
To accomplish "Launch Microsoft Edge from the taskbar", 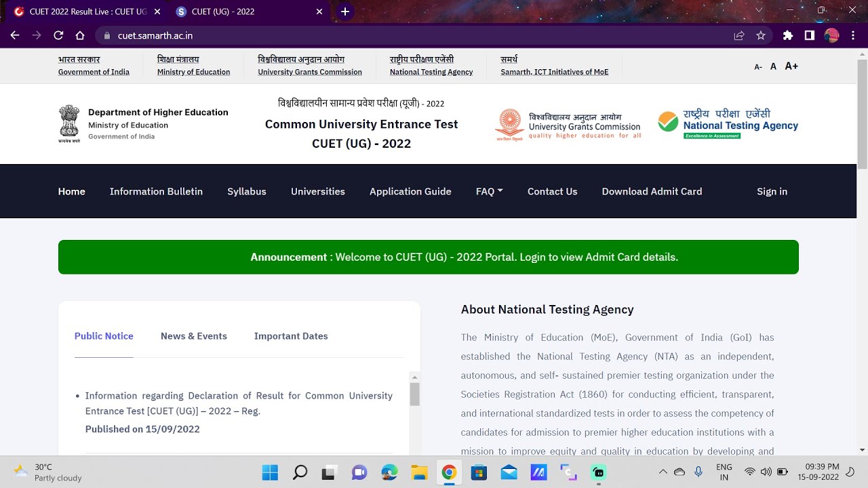I will (389, 472).
